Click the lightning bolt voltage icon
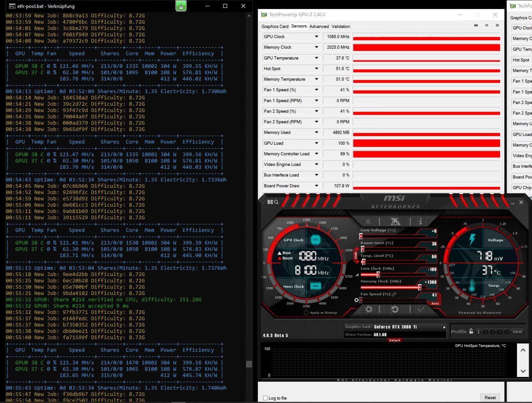The height and width of the screenshot is (403, 532). [x=472, y=239]
